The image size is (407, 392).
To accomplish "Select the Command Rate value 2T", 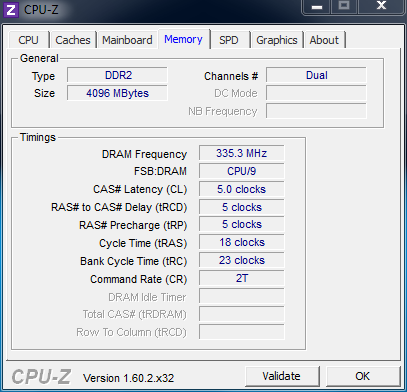I will click(242, 278).
